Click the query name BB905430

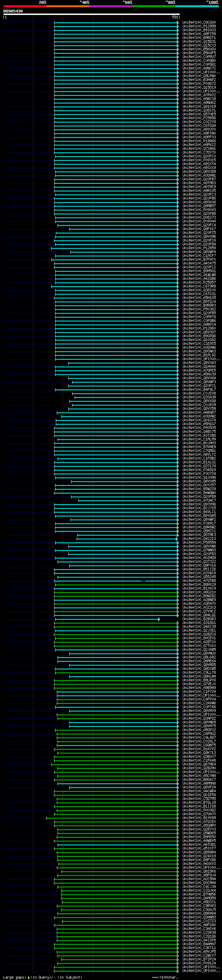(x=13, y=11)
